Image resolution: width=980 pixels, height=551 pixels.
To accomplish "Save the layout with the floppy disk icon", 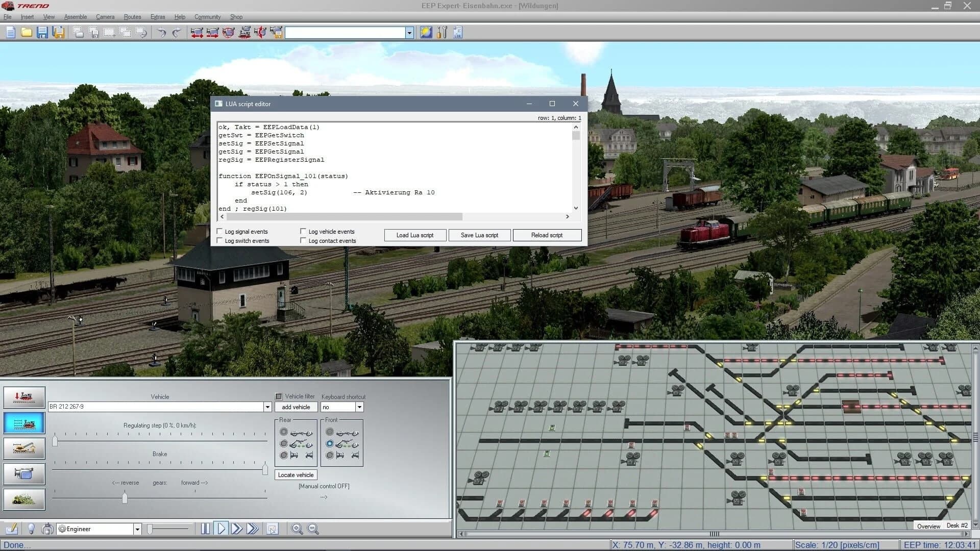I will 42,33.
